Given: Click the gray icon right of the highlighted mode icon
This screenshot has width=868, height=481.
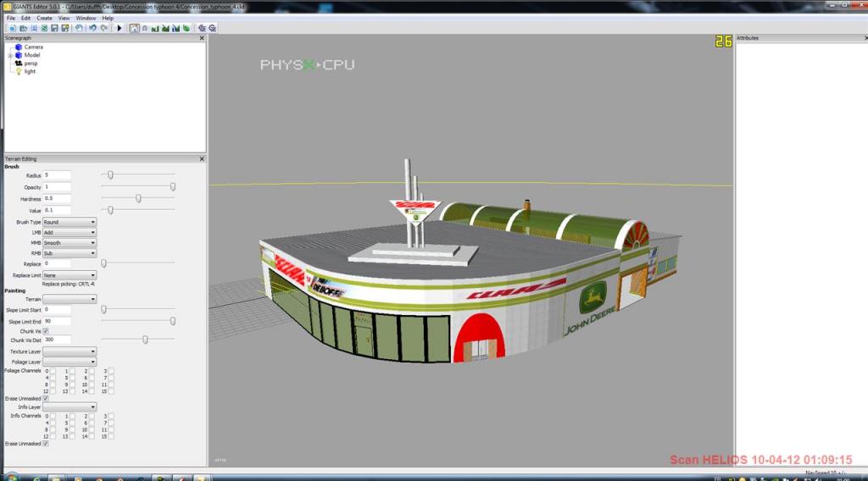Looking at the screenshot, I should [x=144, y=28].
